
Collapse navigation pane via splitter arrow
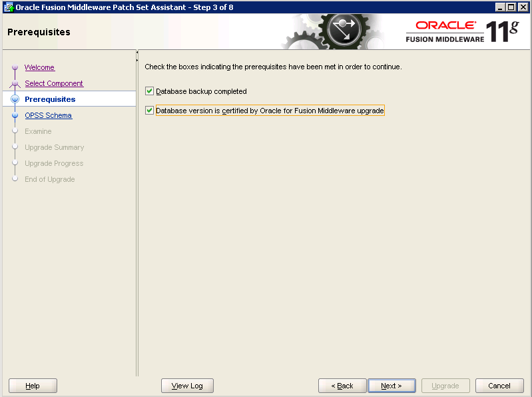(x=137, y=52)
